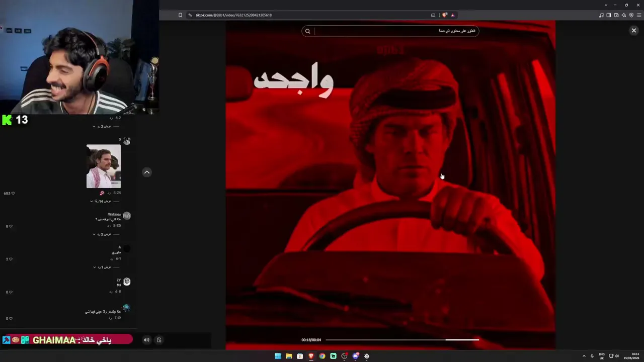Open Discord from the taskbar

[356, 356]
